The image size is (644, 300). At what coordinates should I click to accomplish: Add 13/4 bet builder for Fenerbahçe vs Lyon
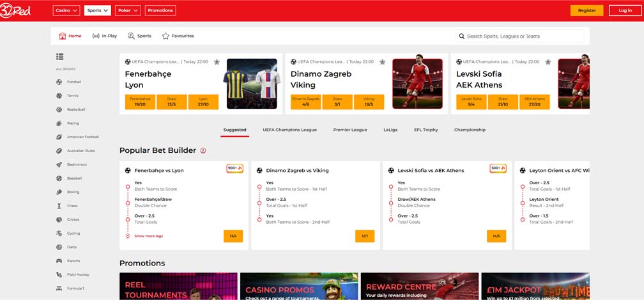(x=233, y=236)
